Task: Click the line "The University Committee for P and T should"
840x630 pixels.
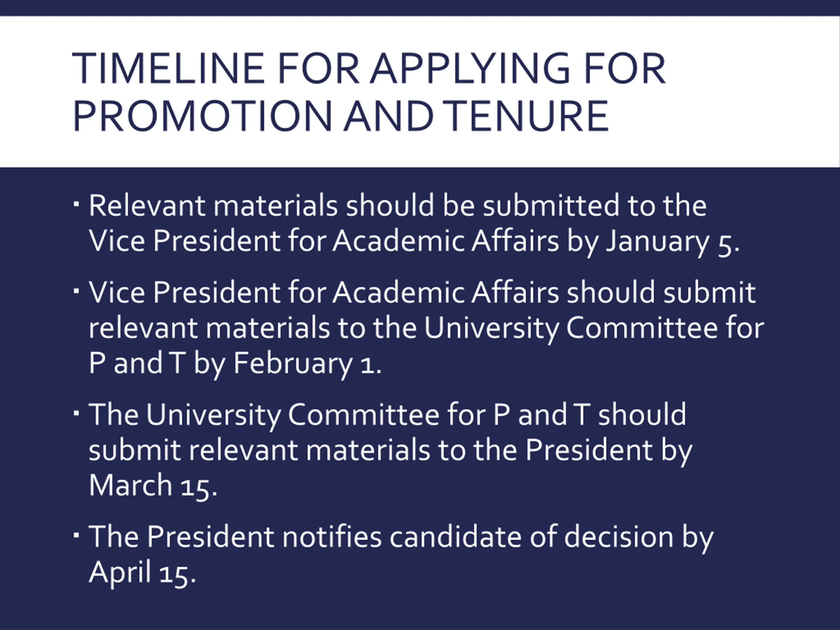Action: [x=387, y=414]
